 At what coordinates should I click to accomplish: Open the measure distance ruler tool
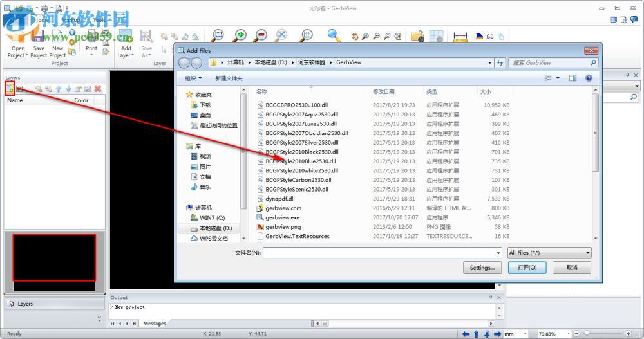pos(460,36)
